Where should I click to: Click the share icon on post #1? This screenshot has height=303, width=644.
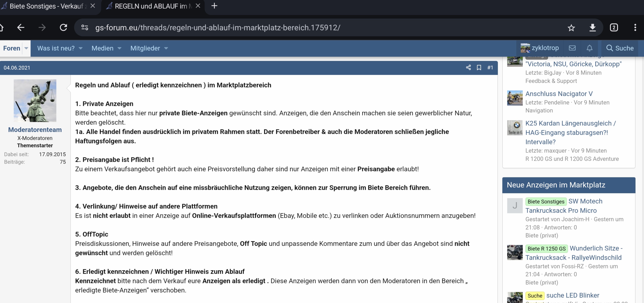click(468, 67)
